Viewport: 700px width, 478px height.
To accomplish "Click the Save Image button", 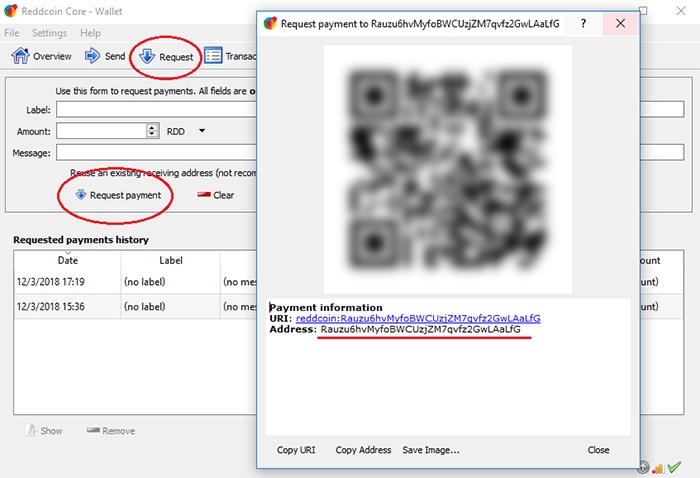I will coord(431,450).
